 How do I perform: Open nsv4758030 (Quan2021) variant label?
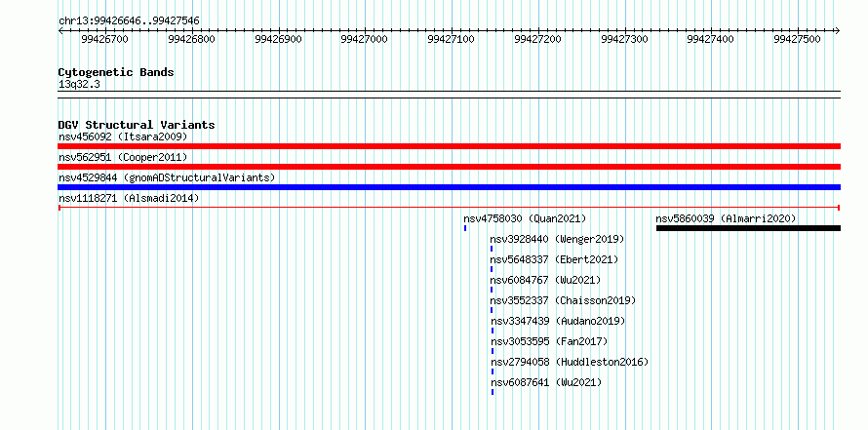tap(525, 218)
